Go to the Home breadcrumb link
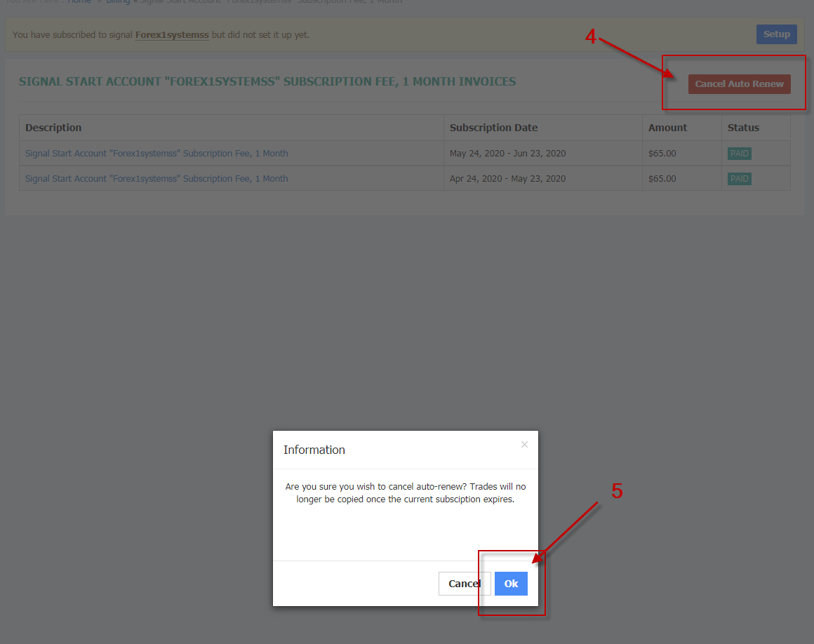814x644 pixels. (79, 1)
